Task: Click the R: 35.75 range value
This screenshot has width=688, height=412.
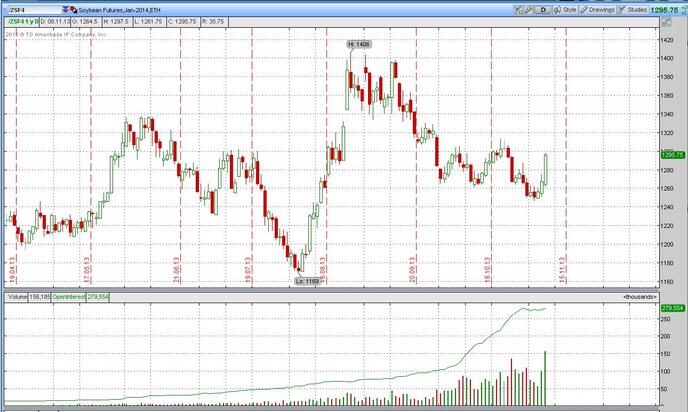Action: pyautogui.click(x=214, y=21)
